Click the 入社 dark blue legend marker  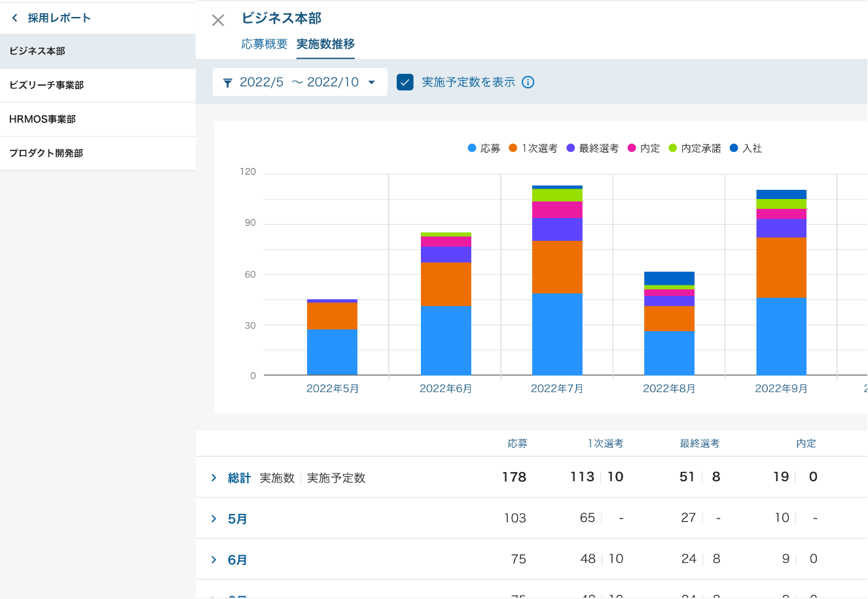click(x=734, y=149)
